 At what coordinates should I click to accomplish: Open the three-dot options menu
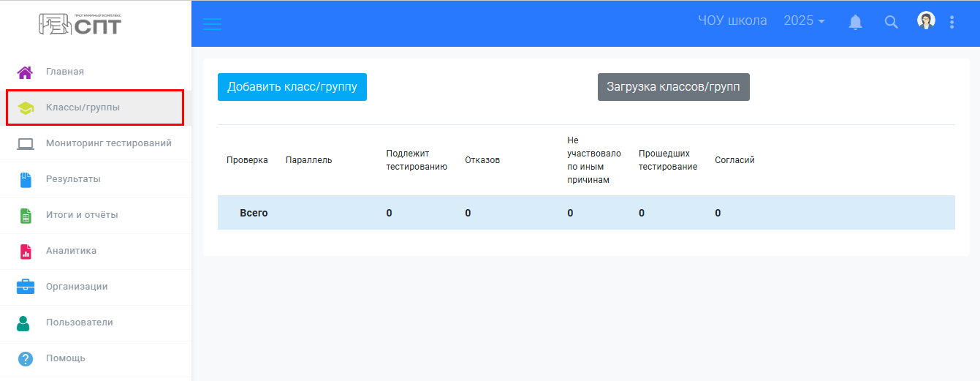coord(951,22)
